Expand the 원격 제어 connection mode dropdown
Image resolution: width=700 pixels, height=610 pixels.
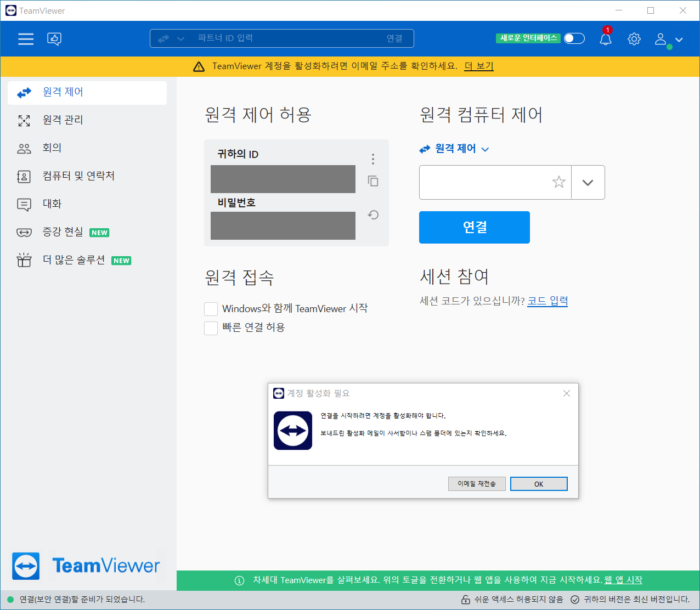485,149
